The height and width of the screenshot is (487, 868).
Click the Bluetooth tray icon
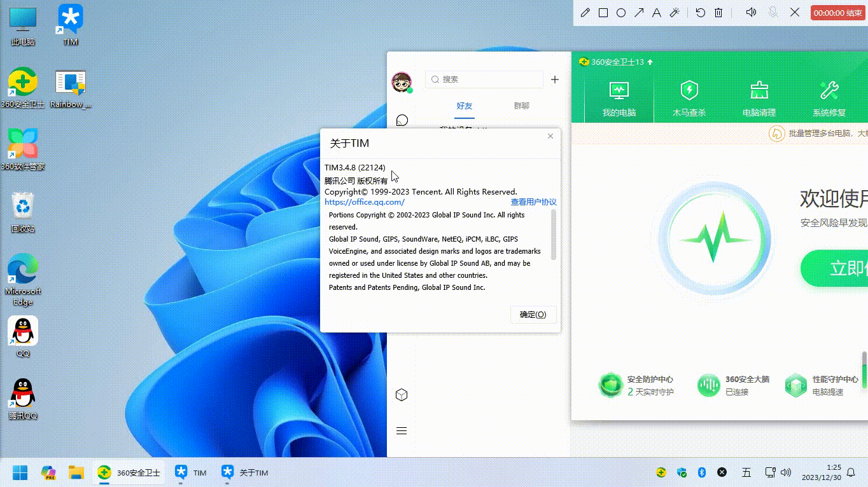[x=703, y=472]
